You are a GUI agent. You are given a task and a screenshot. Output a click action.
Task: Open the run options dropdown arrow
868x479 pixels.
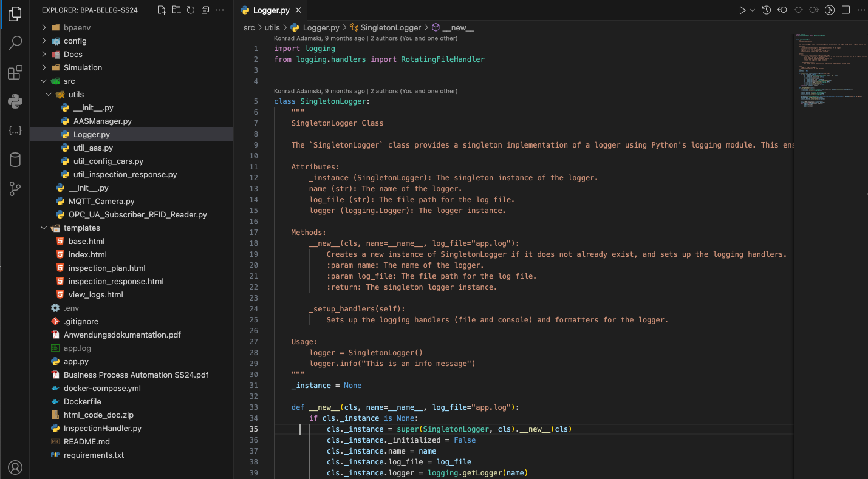point(753,10)
